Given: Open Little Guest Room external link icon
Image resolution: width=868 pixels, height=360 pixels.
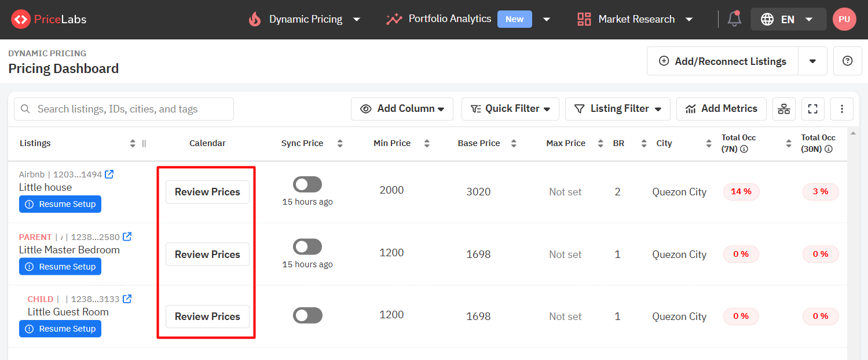Looking at the screenshot, I should click(127, 299).
